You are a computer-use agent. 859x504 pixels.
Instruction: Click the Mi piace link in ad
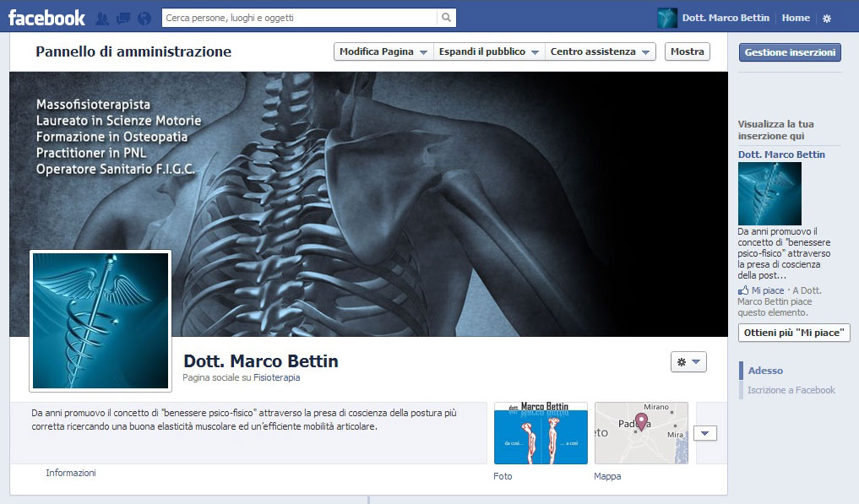(768, 290)
